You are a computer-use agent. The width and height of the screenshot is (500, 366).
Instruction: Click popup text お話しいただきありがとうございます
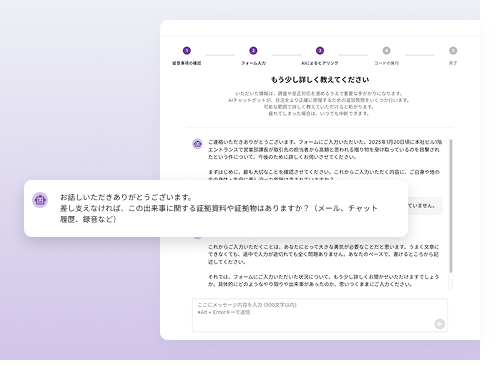point(126,197)
